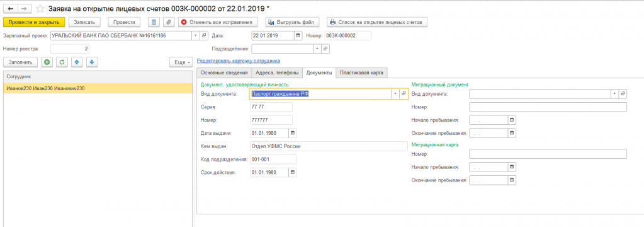Open calendar for document Дата field
The width and height of the screenshot is (644, 227).
click(x=298, y=35)
